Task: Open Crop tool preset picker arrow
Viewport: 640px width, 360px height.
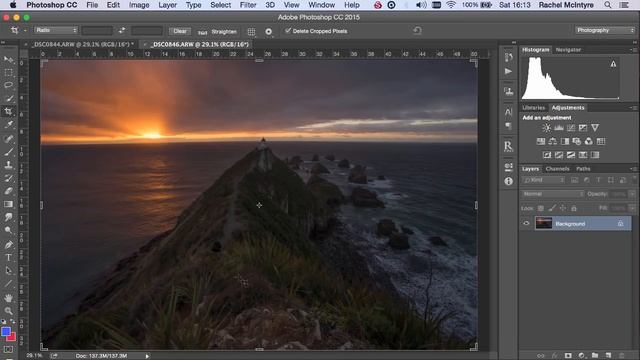Action: [x=25, y=31]
